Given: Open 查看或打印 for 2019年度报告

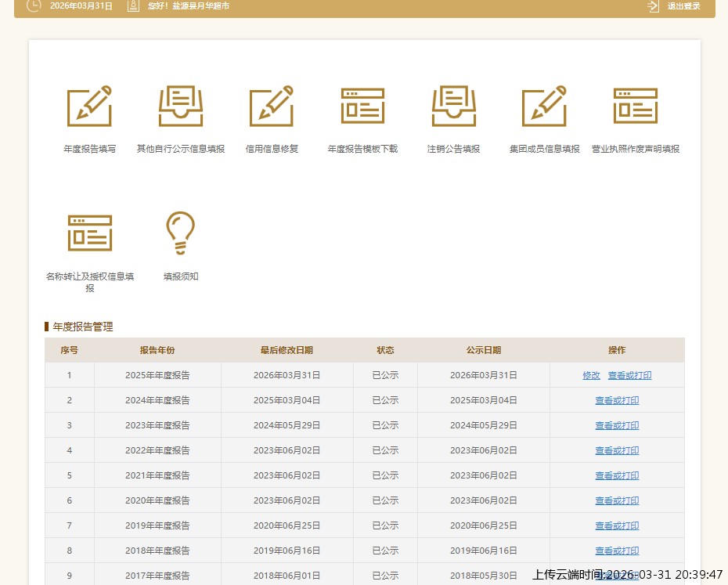Looking at the screenshot, I should coord(617,525).
